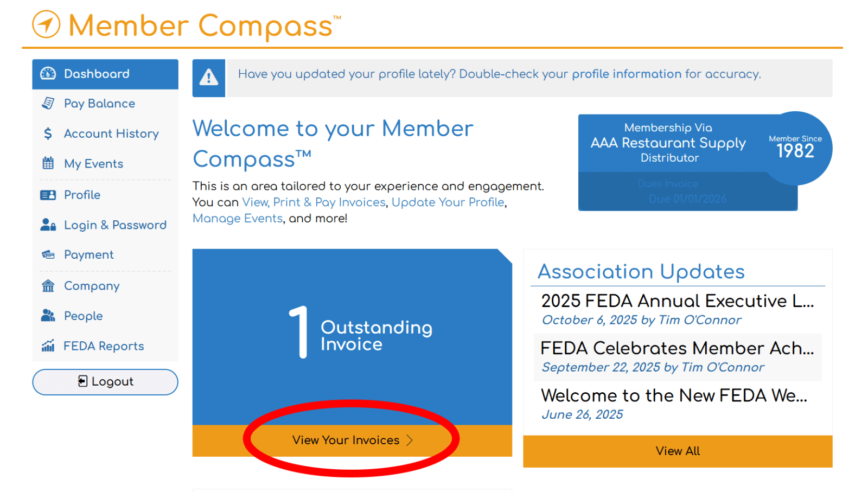Click the Pay Balance invoice icon
The image size is (868, 492).
(x=48, y=103)
